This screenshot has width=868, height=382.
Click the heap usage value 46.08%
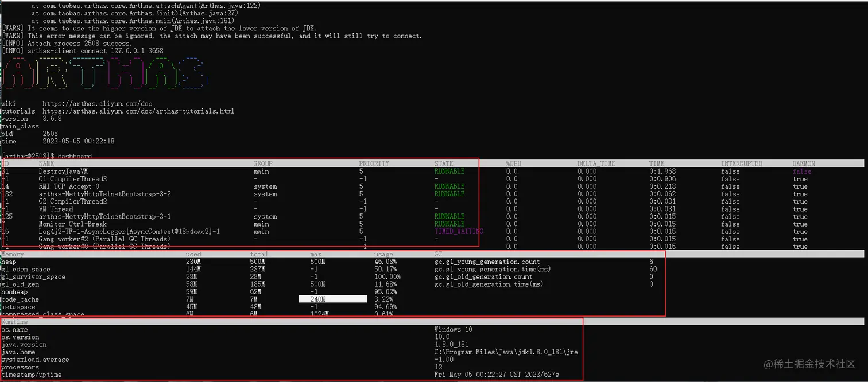coord(385,262)
